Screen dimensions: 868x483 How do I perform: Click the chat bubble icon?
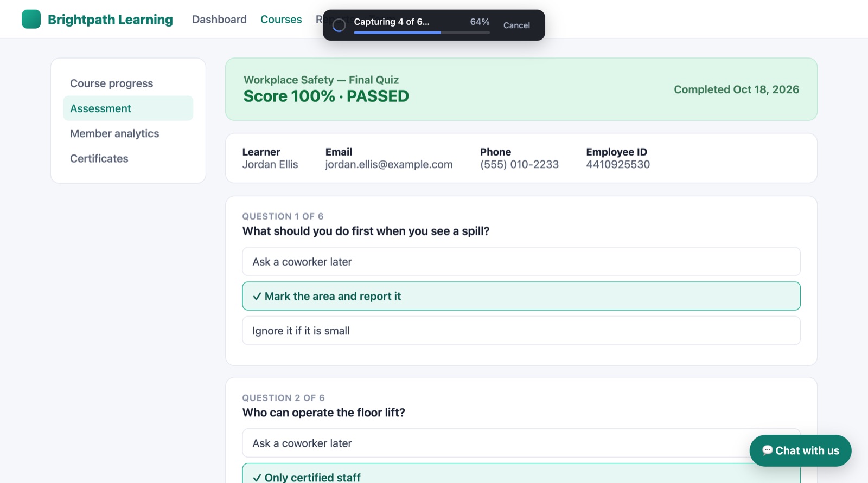click(x=767, y=450)
